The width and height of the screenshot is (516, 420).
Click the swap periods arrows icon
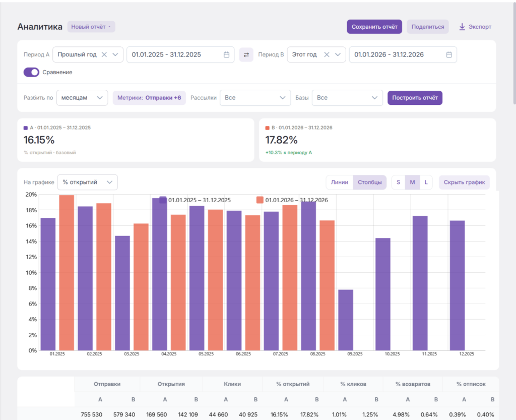[x=246, y=54]
